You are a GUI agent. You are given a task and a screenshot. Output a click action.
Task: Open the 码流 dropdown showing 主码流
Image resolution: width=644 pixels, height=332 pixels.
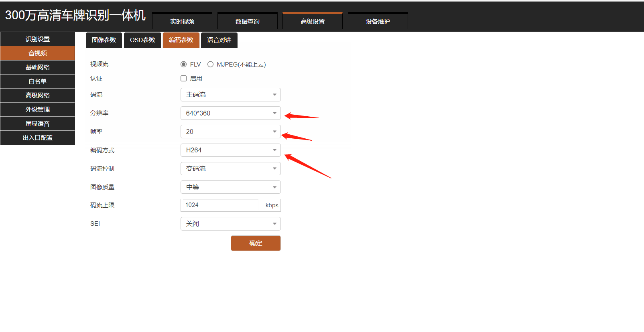coord(231,95)
